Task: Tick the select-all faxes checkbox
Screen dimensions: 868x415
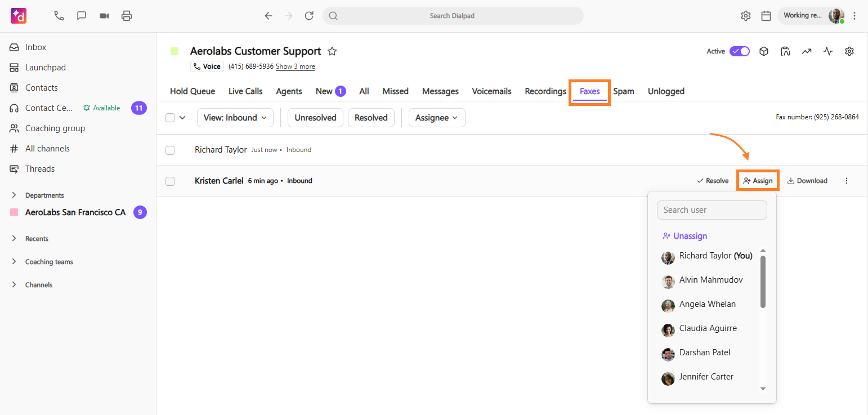Action: (x=170, y=118)
